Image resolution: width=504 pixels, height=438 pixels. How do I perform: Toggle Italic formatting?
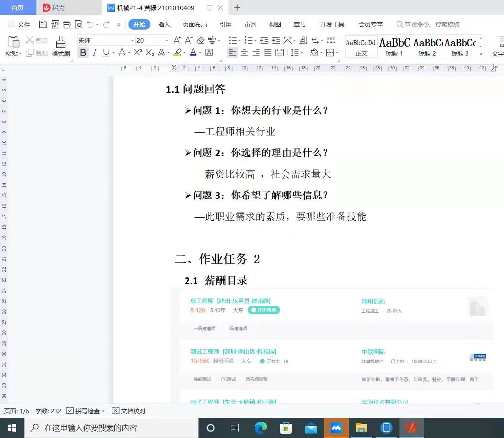95,52
